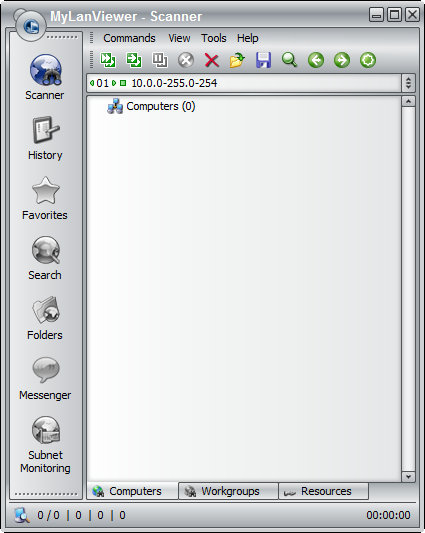Click the blue floppy disk Save icon
425x533 pixels.
(263, 61)
